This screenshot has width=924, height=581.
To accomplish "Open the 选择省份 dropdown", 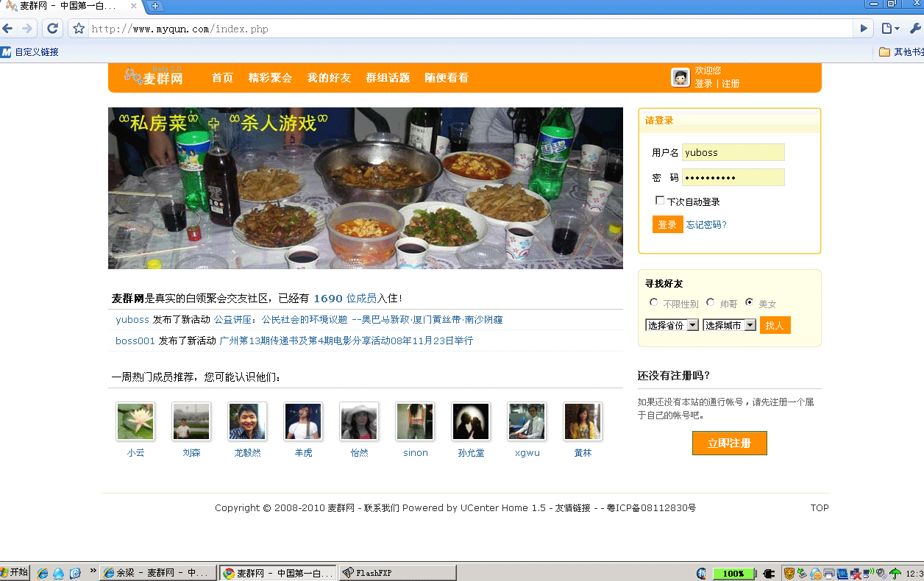I will pos(672,325).
